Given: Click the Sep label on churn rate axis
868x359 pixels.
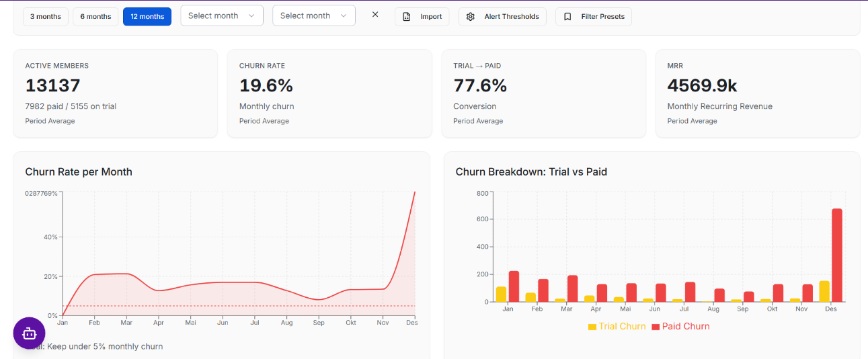Looking at the screenshot, I should coord(319,323).
